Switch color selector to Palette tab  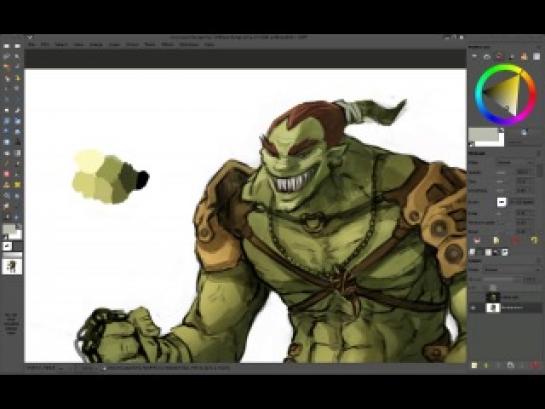(x=524, y=56)
